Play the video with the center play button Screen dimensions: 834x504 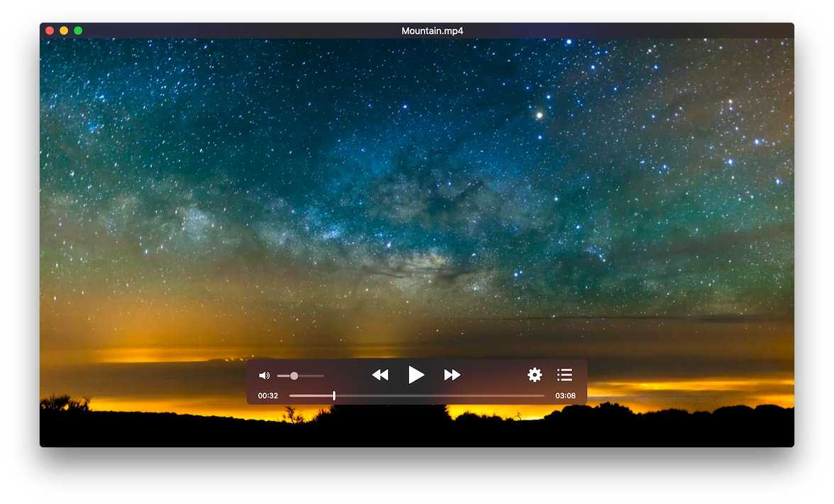417,375
